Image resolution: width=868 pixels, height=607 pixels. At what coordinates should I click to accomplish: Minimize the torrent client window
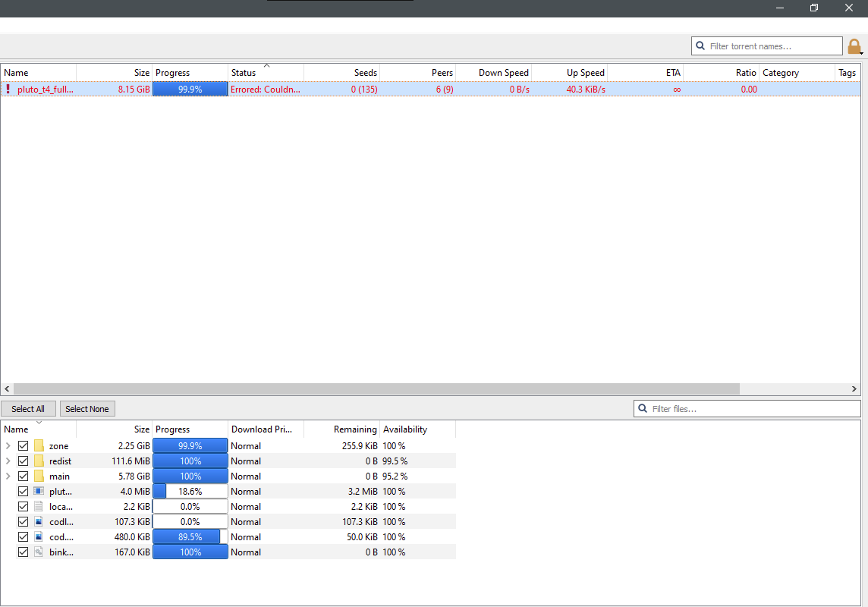click(x=780, y=8)
